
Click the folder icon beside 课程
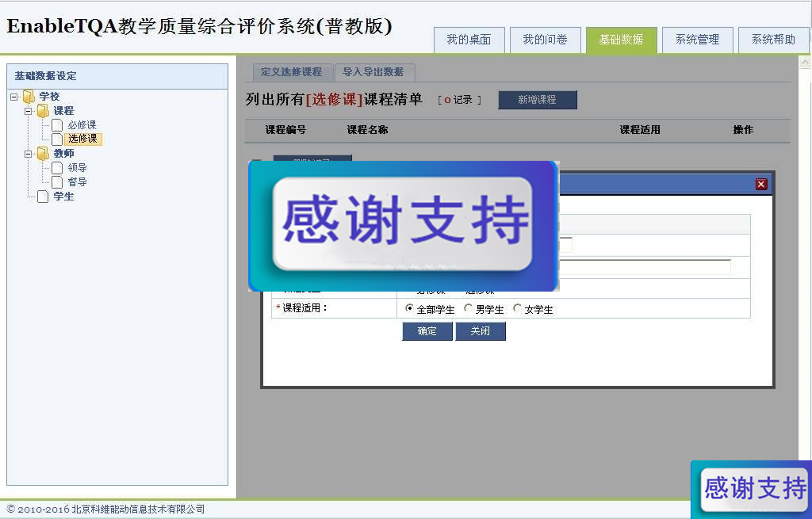coord(43,110)
